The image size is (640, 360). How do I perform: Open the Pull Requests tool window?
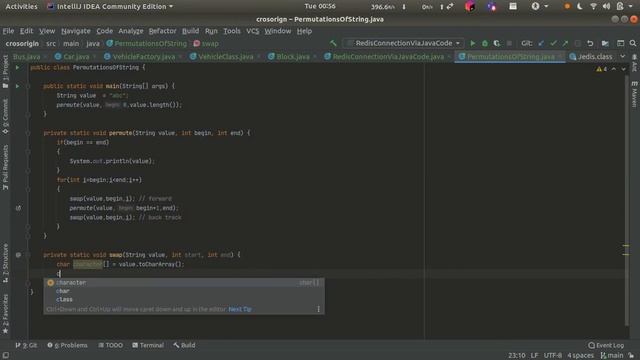tap(5, 167)
